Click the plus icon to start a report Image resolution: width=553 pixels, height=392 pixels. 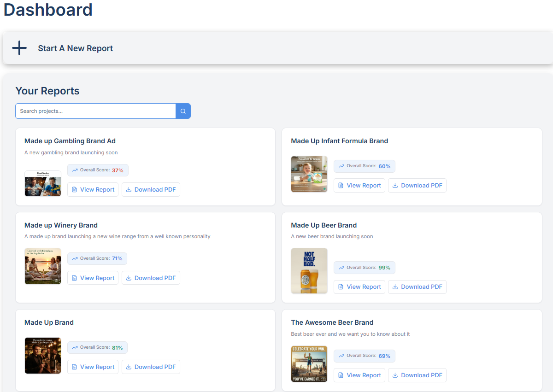19,48
